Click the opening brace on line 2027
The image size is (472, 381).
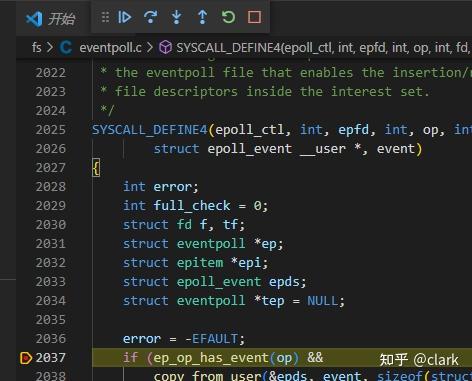pos(96,168)
